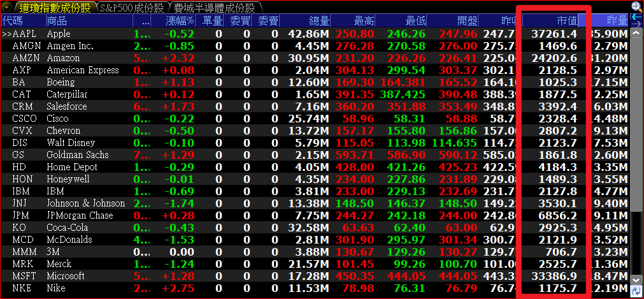
Task: Select the Goldman Sachs product name
Action: (x=78, y=155)
